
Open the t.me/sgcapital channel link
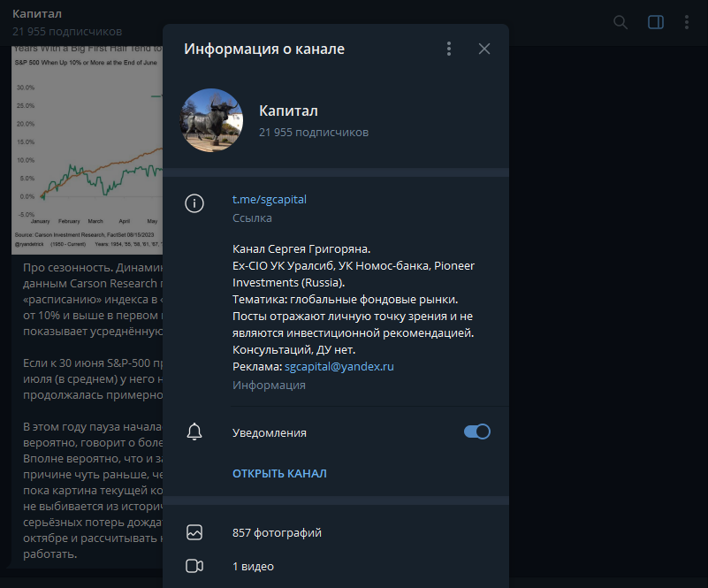click(x=269, y=199)
